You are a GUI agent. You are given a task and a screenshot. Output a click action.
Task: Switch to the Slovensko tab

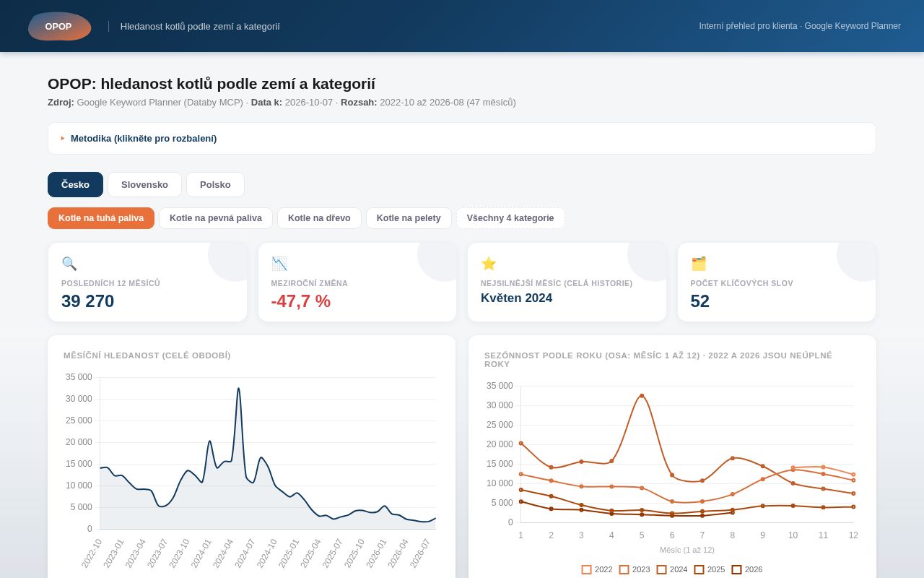click(144, 184)
